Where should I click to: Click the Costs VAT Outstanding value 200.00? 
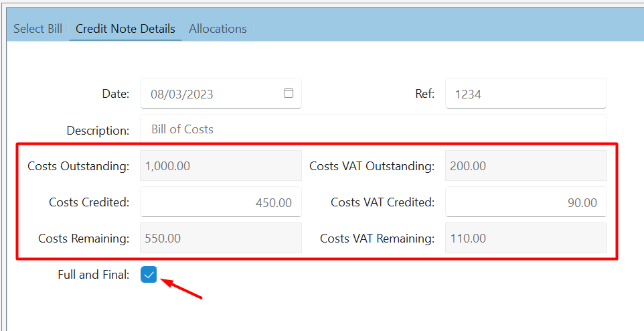[526, 165]
